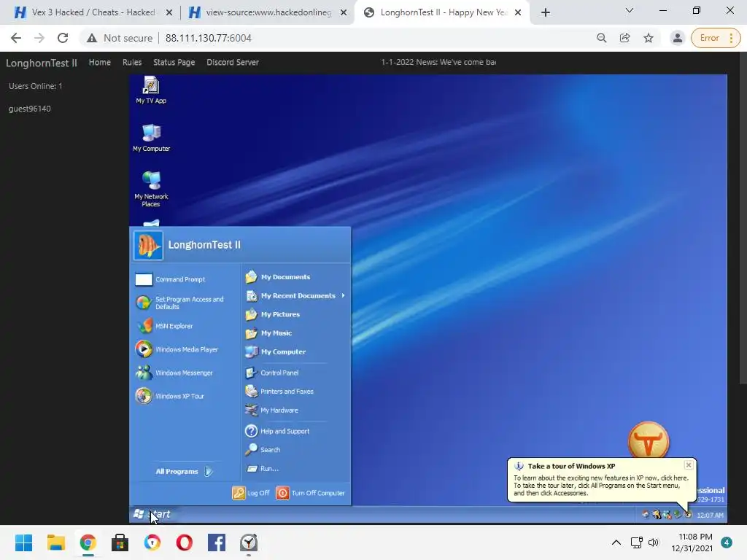Open the Rules nav link
This screenshot has height=560, width=747.
point(132,63)
